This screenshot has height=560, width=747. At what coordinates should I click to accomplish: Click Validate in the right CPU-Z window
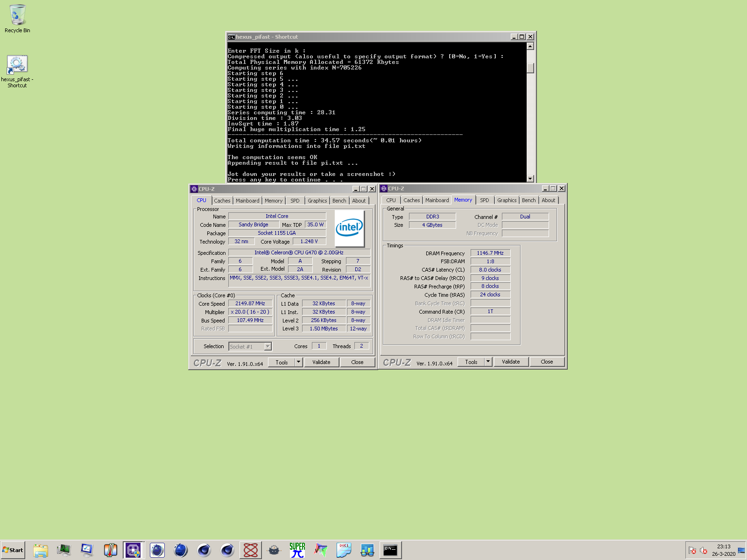point(511,362)
